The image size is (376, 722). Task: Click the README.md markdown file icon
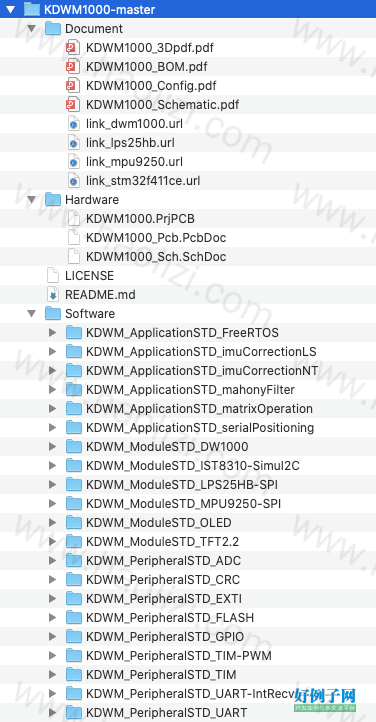(x=53, y=294)
